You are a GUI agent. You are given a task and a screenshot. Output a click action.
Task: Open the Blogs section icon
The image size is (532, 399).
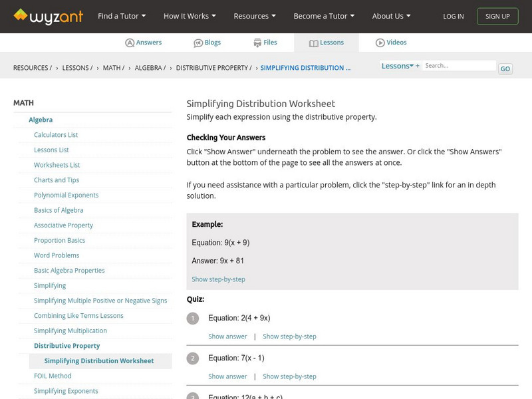[x=198, y=43]
